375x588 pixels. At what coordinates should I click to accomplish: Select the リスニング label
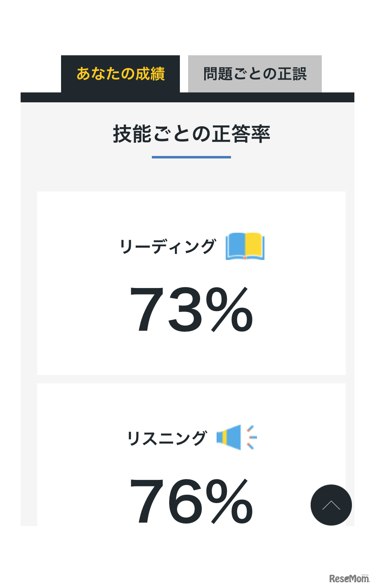(x=166, y=438)
